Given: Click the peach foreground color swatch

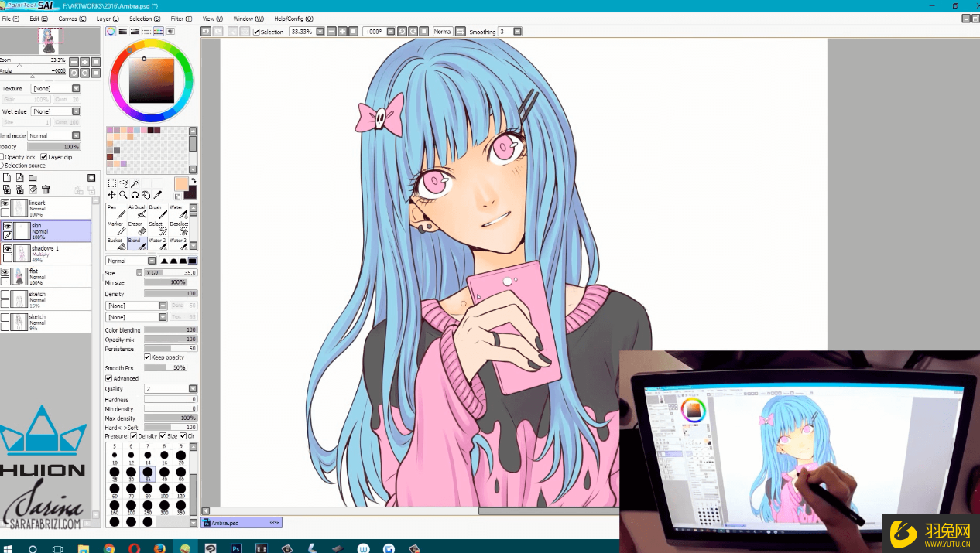Looking at the screenshot, I should click(181, 183).
